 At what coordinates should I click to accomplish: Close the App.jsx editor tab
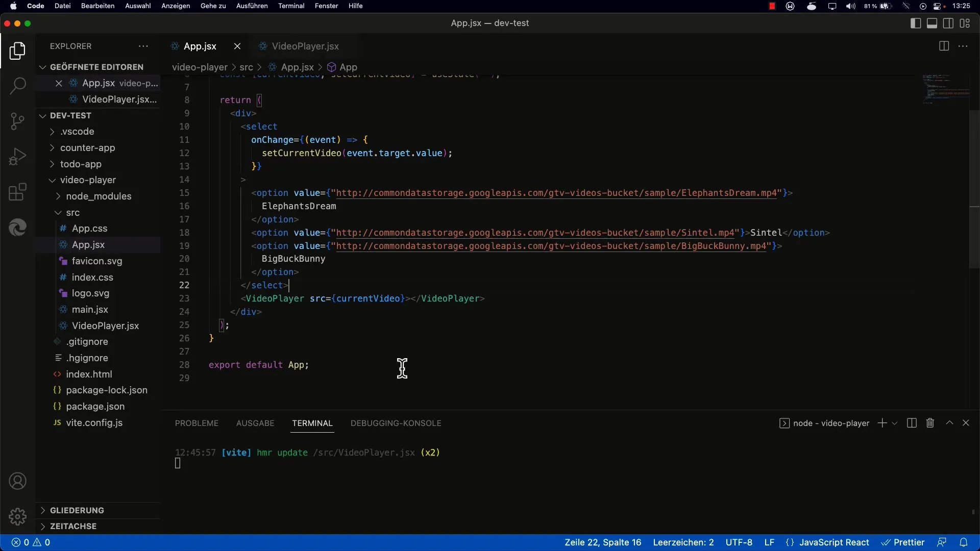click(237, 46)
